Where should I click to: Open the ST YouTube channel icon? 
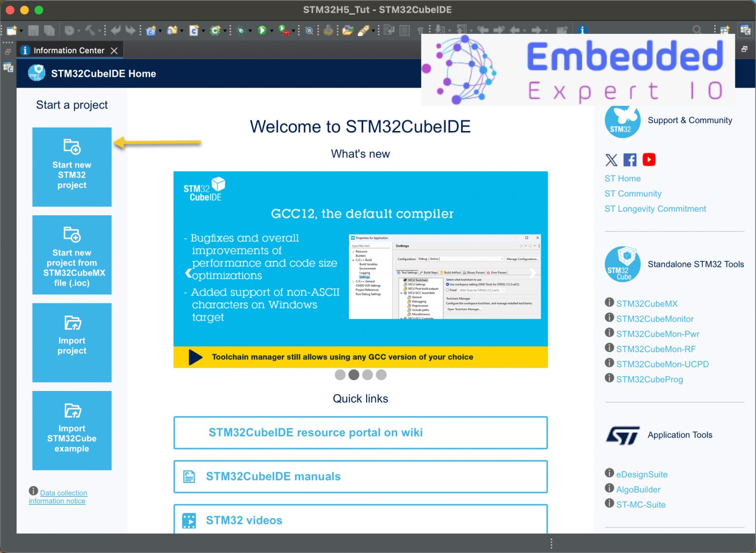click(x=649, y=160)
